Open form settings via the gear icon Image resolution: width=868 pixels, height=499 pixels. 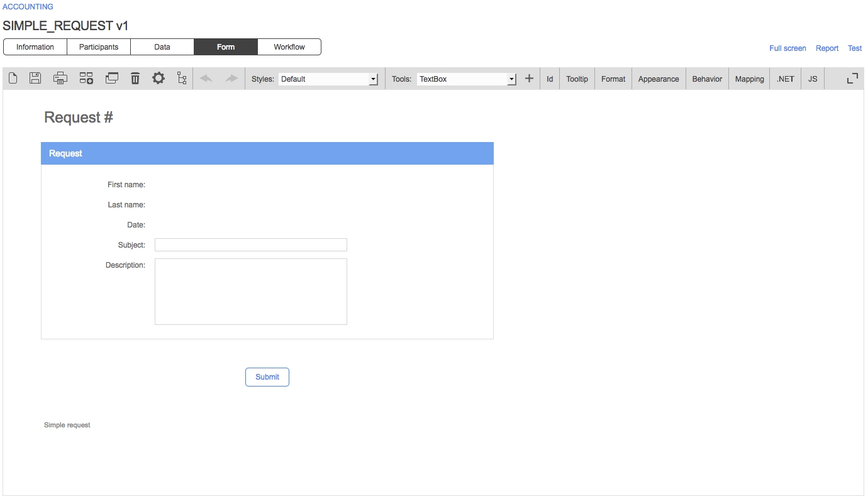click(x=159, y=79)
